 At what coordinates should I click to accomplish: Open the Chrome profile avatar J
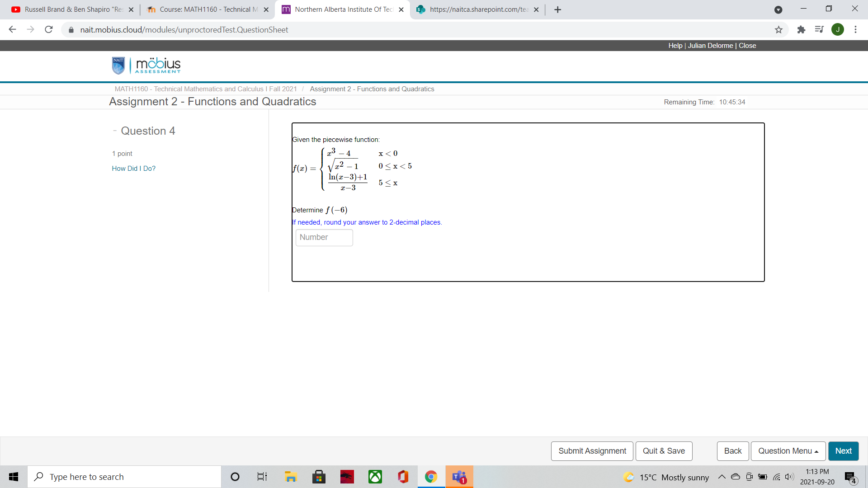pos(837,30)
